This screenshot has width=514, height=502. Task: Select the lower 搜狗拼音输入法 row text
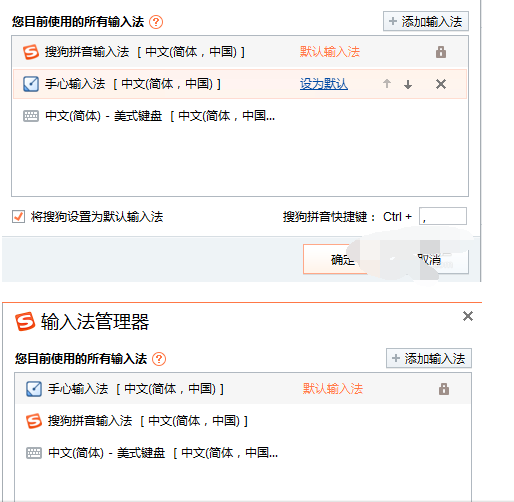[x=148, y=421]
